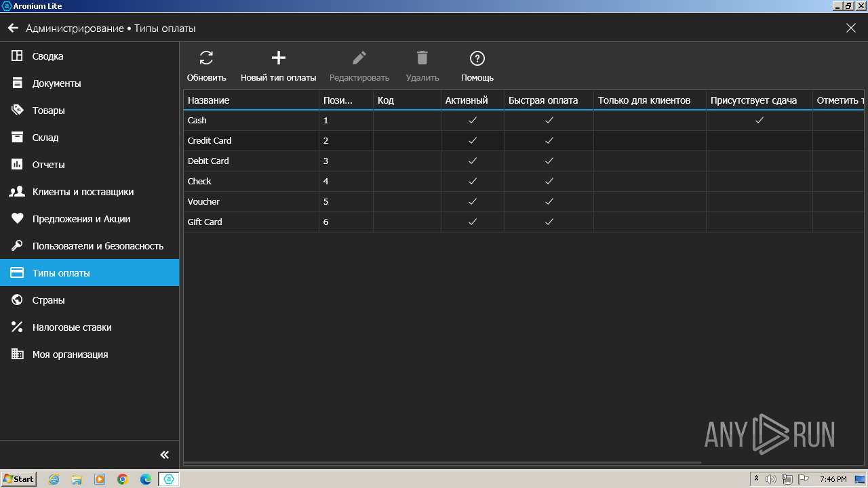Viewport: 868px width, 488px height.
Task: Launch Internet Explorer from taskbar
Action: [x=54, y=479]
